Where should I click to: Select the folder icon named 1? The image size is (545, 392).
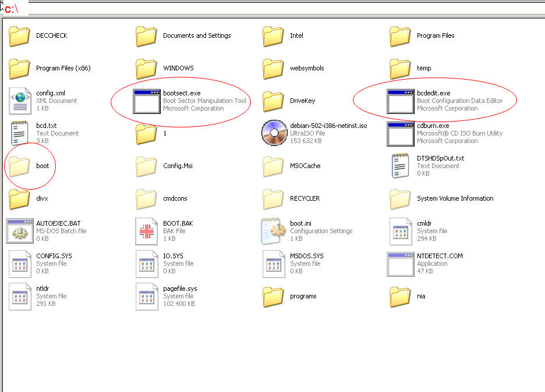point(146,134)
